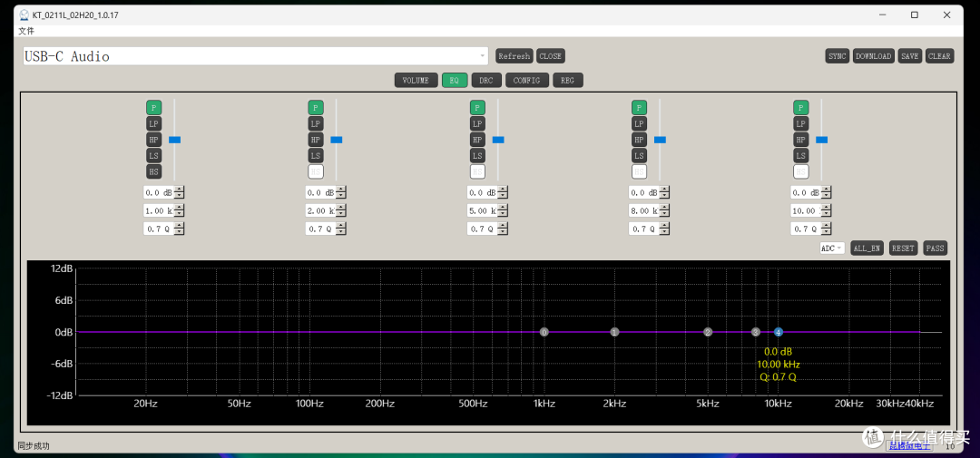Select LP filter for the 8.00 k band
Viewport: 980px width, 458px height.
click(639, 123)
